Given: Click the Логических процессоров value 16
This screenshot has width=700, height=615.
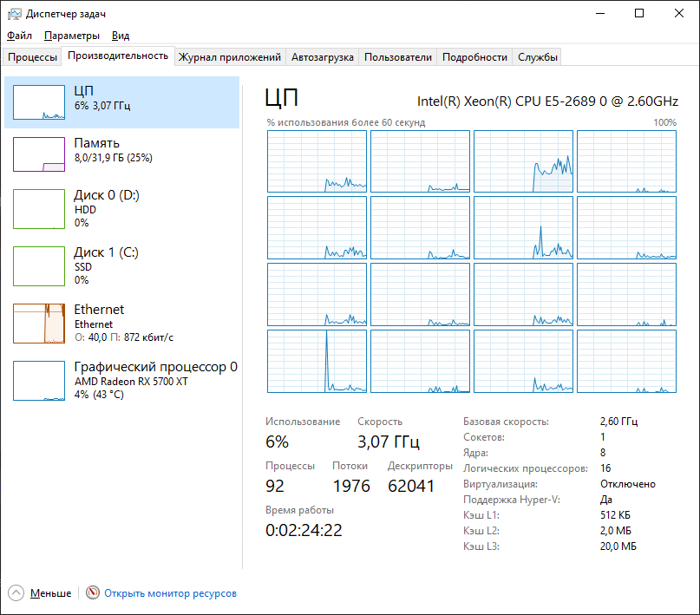Looking at the screenshot, I should click(605, 468).
